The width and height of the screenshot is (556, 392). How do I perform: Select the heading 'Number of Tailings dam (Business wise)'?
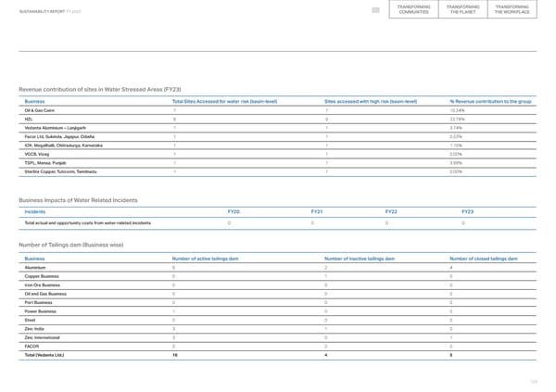(x=71, y=245)
